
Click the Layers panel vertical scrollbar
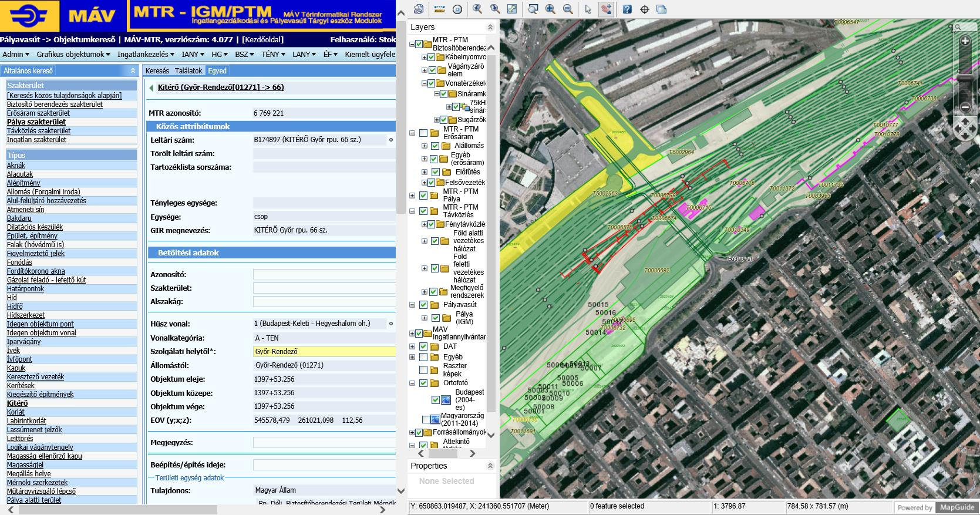(x=491, y=235)
